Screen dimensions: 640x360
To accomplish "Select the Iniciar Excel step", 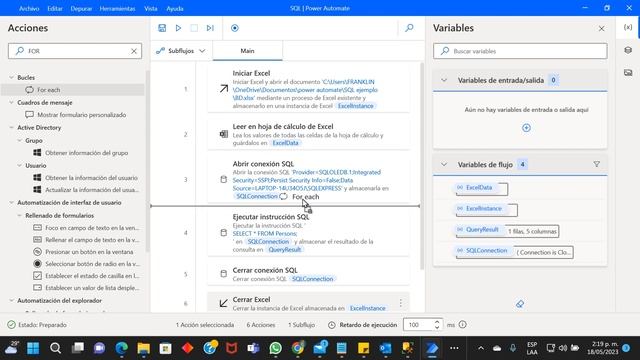I will pyautogui.click(x=308, y=89).
